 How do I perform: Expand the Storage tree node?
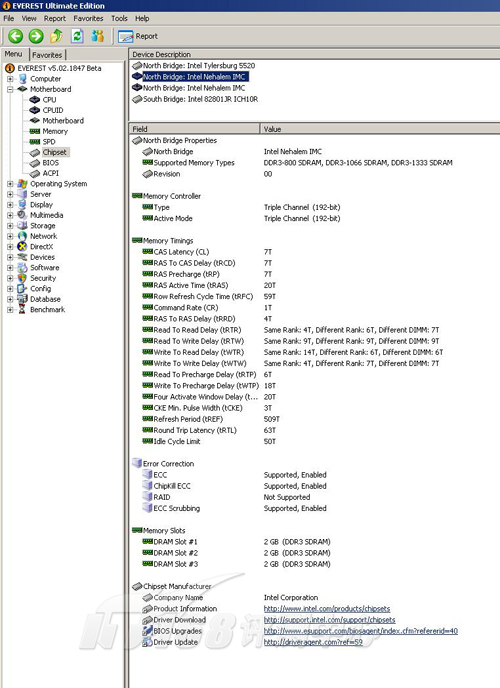10,226
